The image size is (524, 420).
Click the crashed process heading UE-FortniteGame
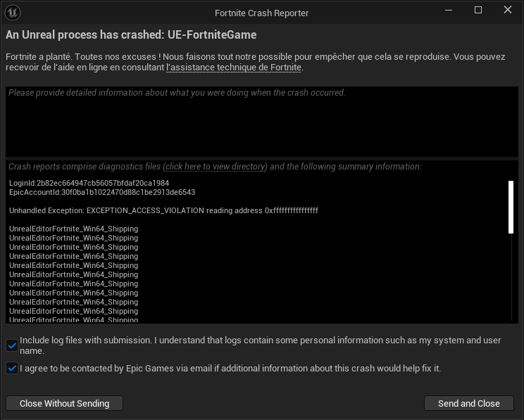tap(131, 34)
